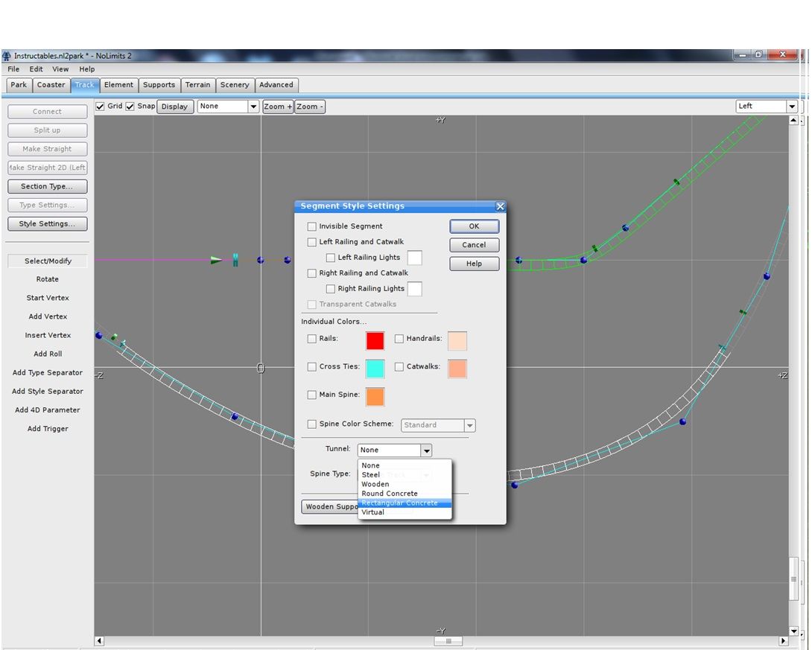The image size is (812, 650).
Task: Open the Spine Color Scheme dropdown
Action: [x=470, y=424]
